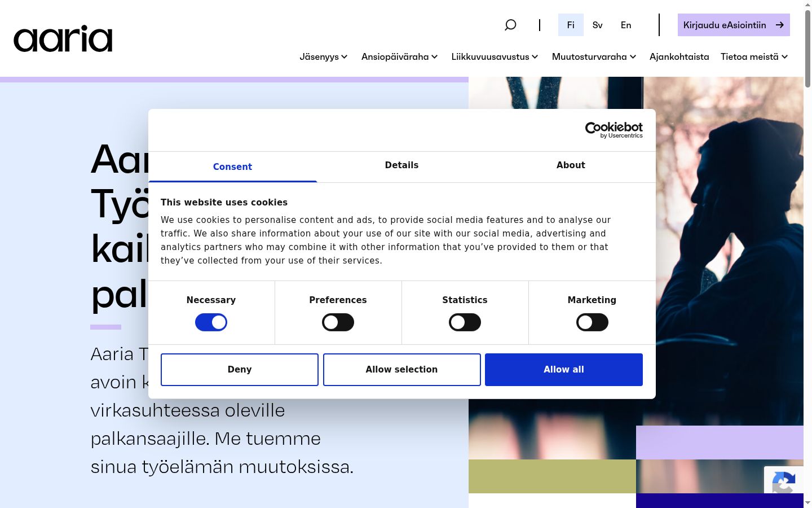Switch to the About tab
The width and height of the screenshot is (812, 508).
571,165
